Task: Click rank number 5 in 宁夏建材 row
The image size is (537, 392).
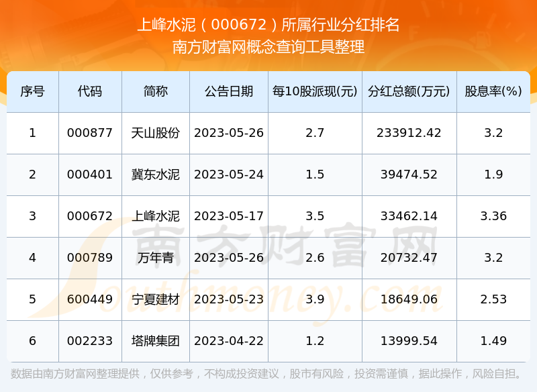Action: (x=32, y=299)
